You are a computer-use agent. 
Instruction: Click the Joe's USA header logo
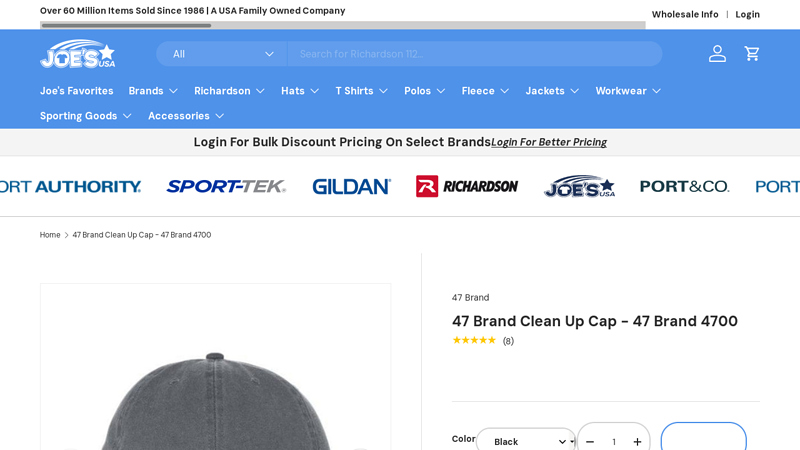(78, 54)
